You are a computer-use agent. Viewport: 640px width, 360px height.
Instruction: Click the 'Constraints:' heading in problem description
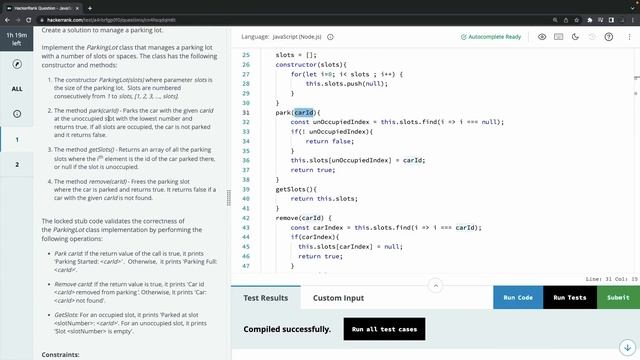coord(60,355)
